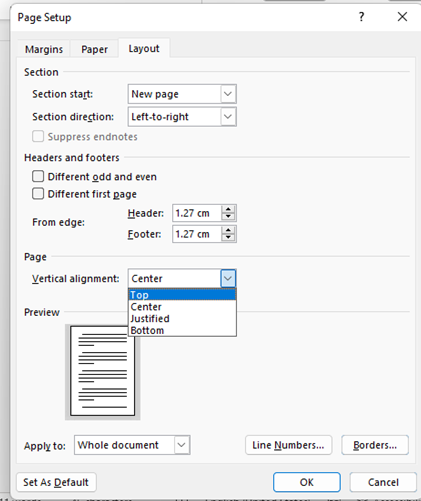Choose Top in alignment list
The width and height of the screenshot is (421, 501).
[x=182, y=295]
